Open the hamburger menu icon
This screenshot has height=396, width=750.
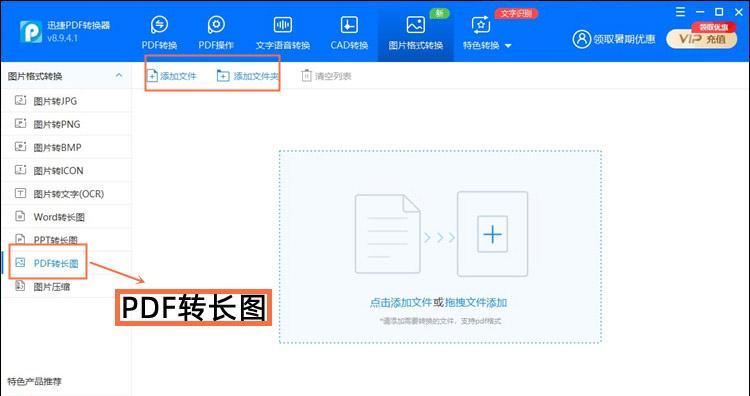680,12
